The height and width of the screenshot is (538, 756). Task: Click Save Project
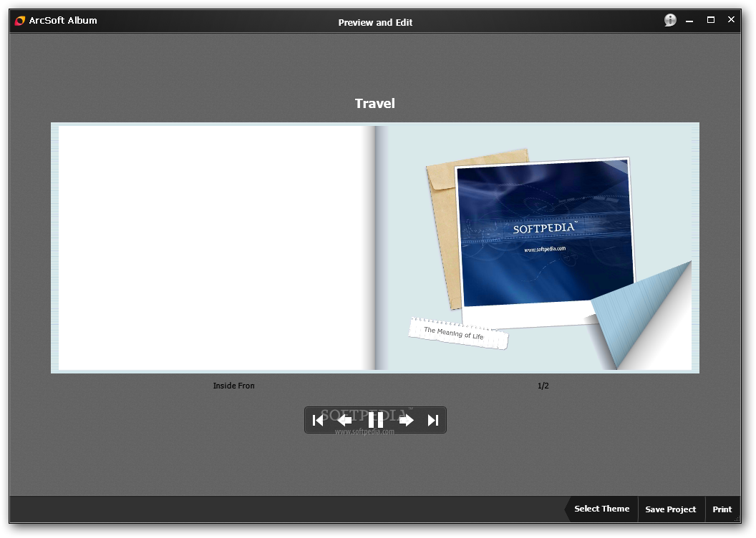point(671,509)
